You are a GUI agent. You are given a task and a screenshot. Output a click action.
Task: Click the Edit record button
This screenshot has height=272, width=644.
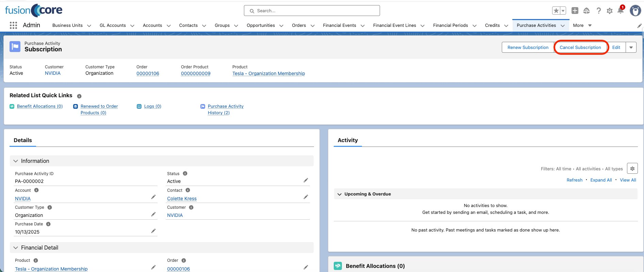pyautogui.click(x=616, y=47)
